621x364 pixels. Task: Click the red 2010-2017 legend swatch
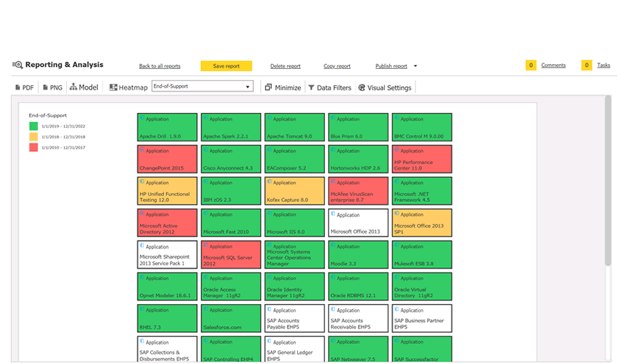(33, 147)
